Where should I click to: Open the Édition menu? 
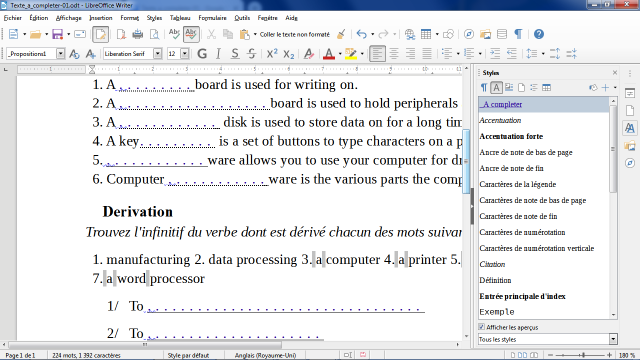point(39,18)
